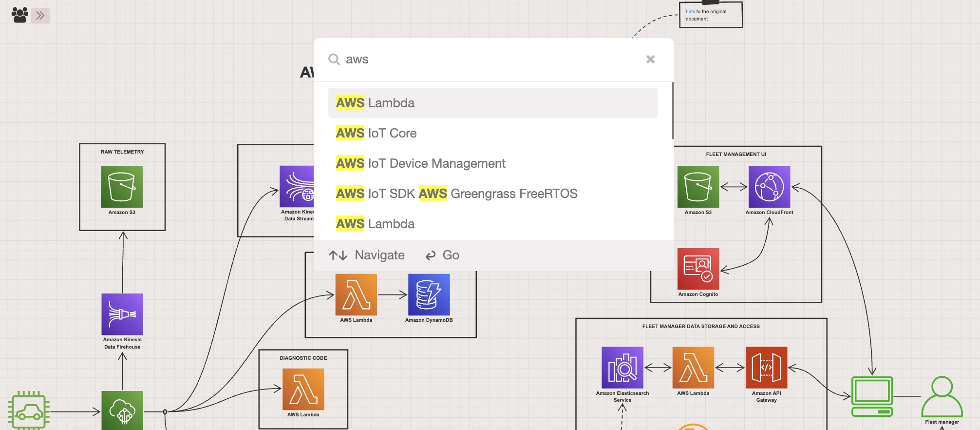Select the green computer terminal icon
The image size is (980, 430).
pos(872,396)
